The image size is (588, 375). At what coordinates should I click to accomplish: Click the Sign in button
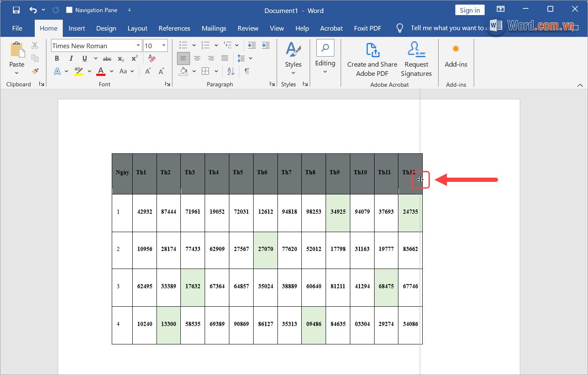[470, 10]
